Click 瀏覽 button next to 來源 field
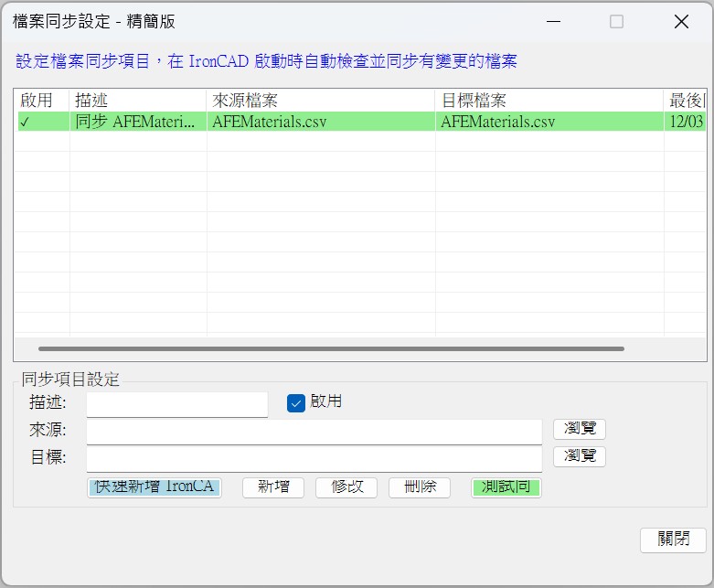The width and height of the screenshot is (714, 588). point(579,429)
